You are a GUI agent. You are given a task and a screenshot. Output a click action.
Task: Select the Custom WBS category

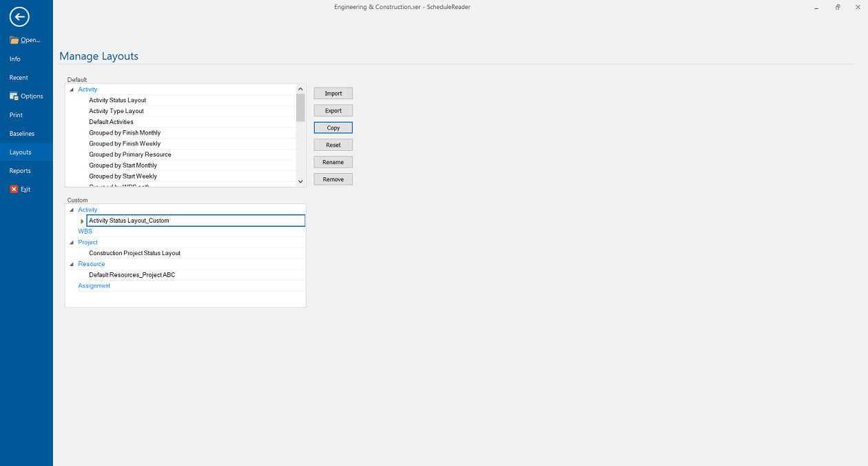(85, 232)
